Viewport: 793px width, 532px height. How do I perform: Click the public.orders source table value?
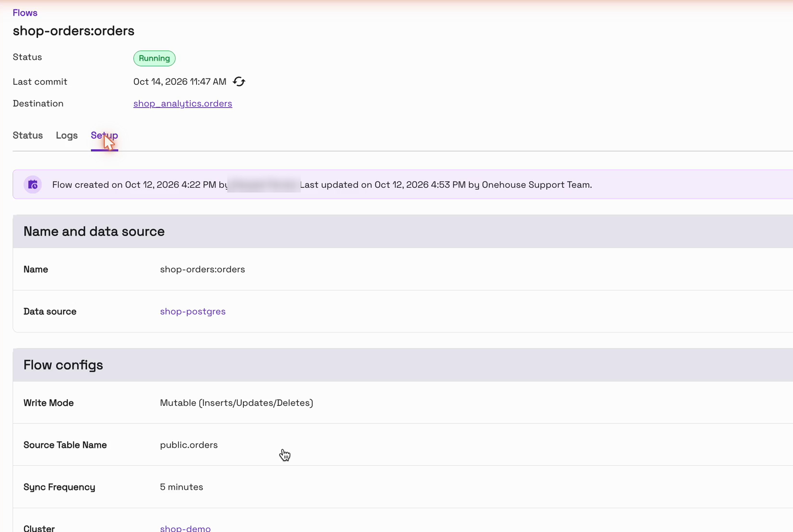pos(189,445)
